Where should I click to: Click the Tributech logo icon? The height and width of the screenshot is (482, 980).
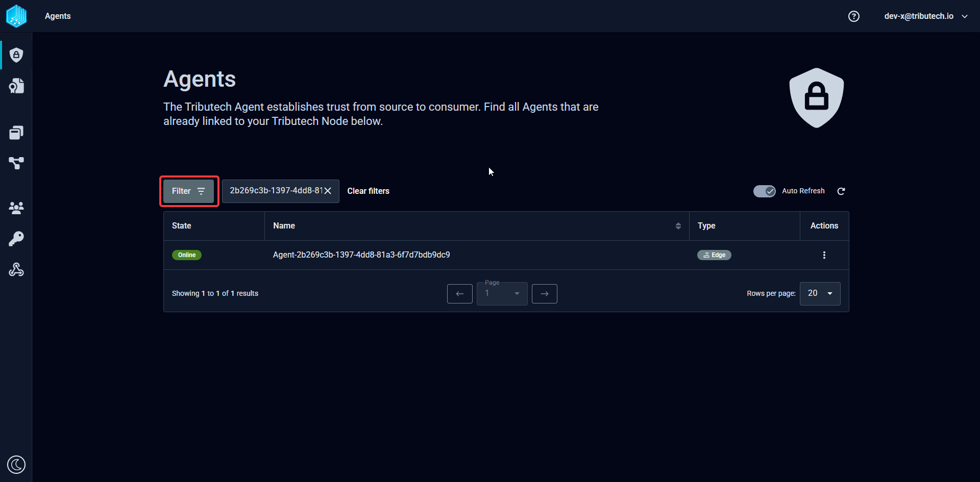tap(16, 16)
